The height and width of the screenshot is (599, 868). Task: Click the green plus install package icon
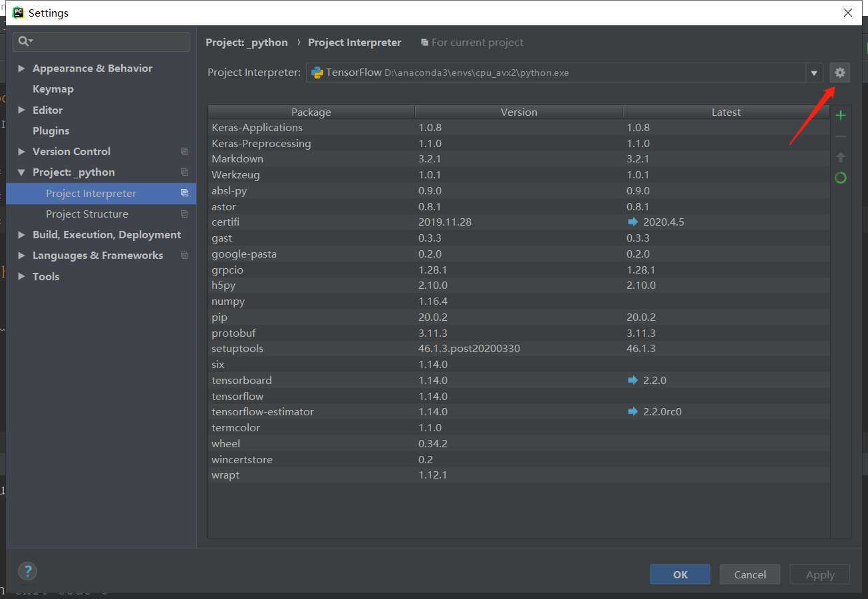coord(841,115)
